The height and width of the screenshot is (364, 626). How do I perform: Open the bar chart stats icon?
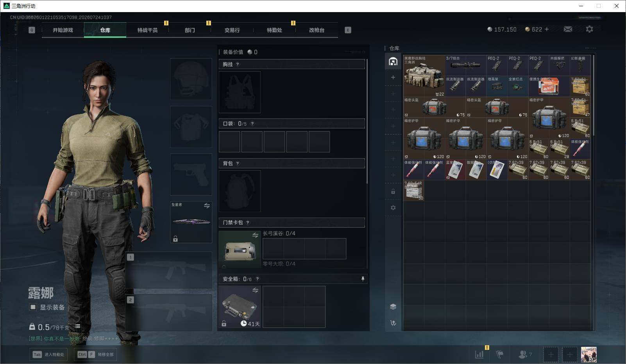click(479, 354)
